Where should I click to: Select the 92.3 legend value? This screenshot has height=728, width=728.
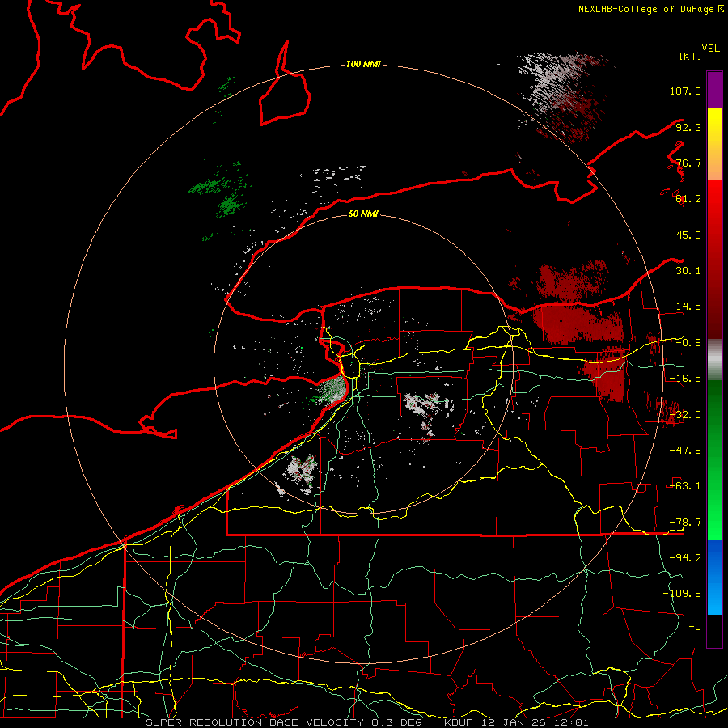pyautogui.click(x=688, y=127)
